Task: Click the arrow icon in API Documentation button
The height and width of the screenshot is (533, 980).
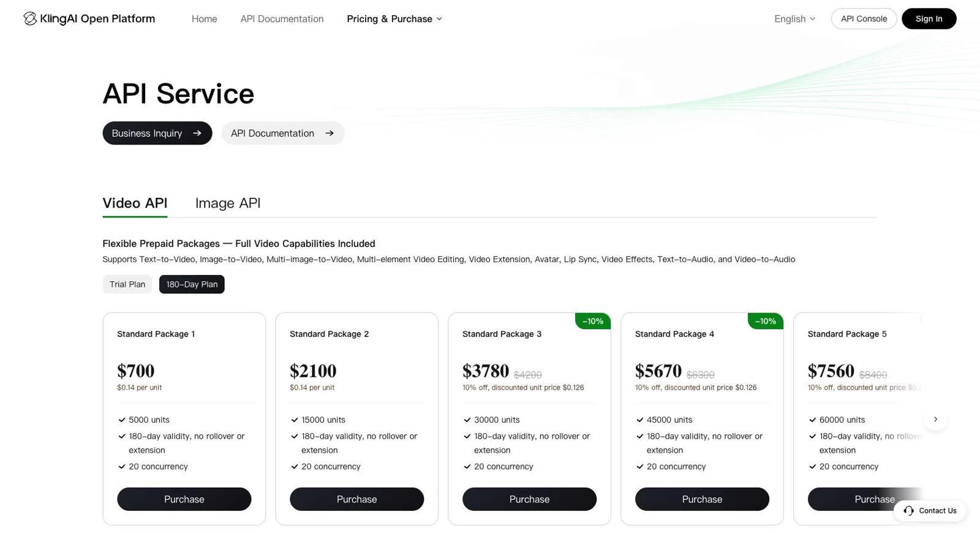Action: coord(330,133)
